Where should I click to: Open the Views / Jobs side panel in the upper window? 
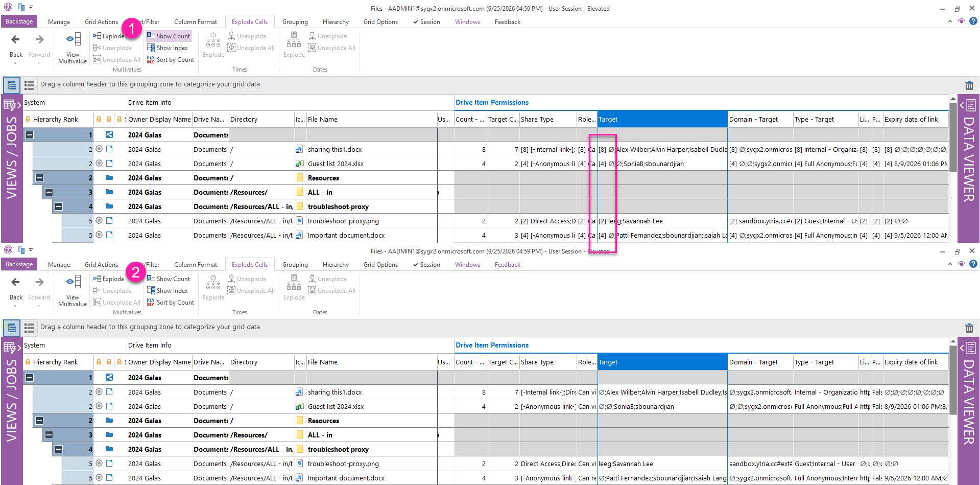tap(12, 168)
